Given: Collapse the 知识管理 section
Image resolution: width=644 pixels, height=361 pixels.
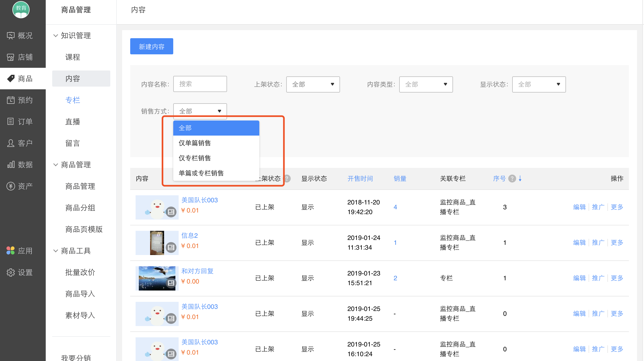Looking at the screenshot, I should [x=55, y=36].
